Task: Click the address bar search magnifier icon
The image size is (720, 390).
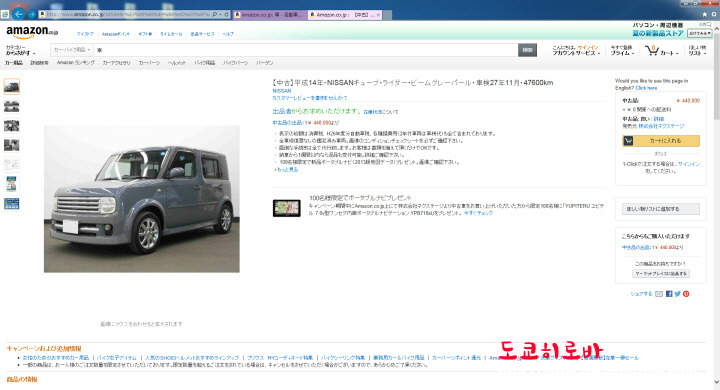Action: point(214,15)
